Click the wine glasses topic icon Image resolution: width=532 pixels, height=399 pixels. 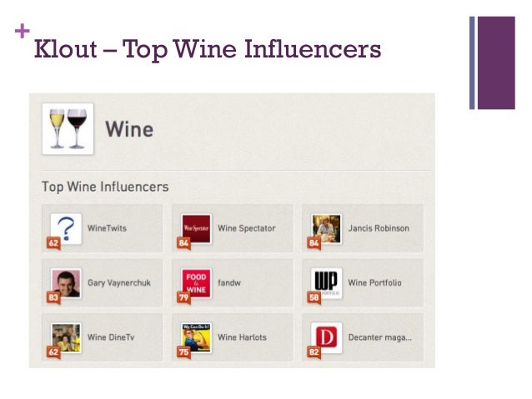[x=68, y=129]
